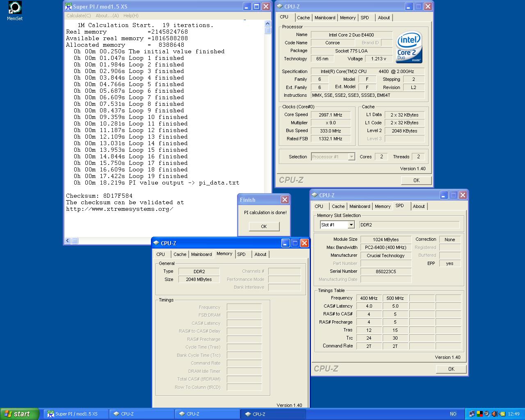525x420 pixels.
Task: Expand the Processor #1 selection dropdown
Action: click(x=352, y=157)
